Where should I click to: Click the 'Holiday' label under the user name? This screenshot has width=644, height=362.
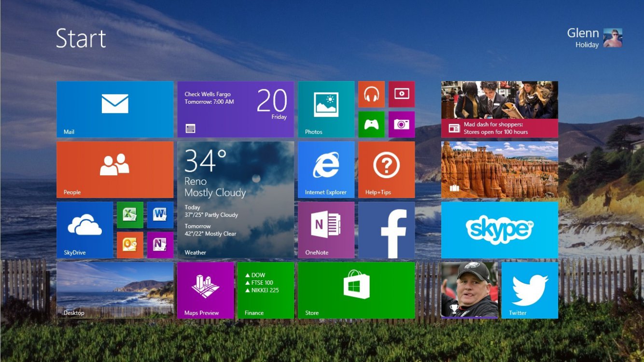point(587,44)
